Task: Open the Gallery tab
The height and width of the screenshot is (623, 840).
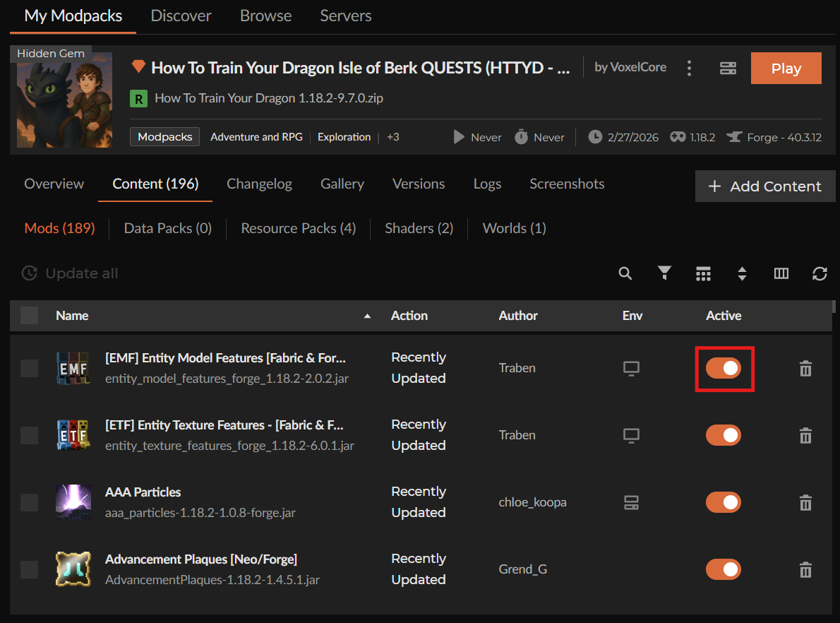Action: 342,184
